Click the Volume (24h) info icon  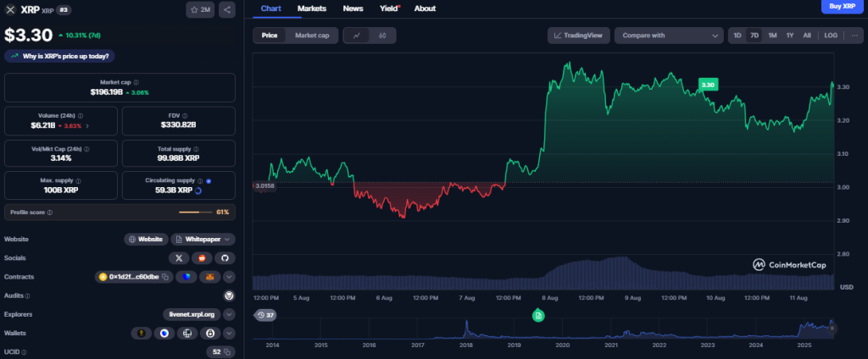81,116
